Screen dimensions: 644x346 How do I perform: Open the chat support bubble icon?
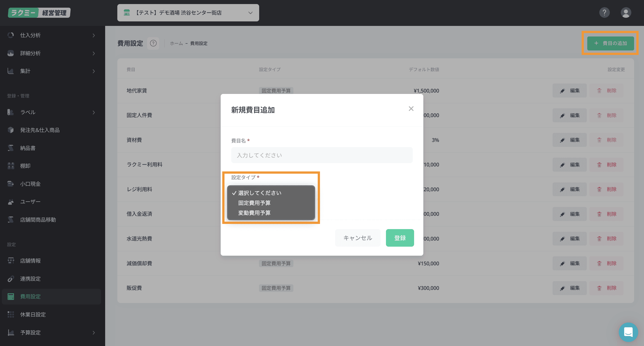[x=628, y=332]
